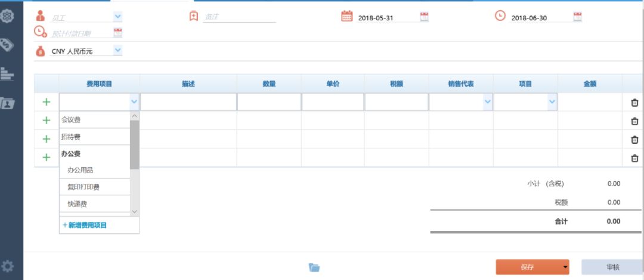The height and width of the screenshot is (280, 644).
Task: Click the 新增费用项目 link
Action: [85, 225]
